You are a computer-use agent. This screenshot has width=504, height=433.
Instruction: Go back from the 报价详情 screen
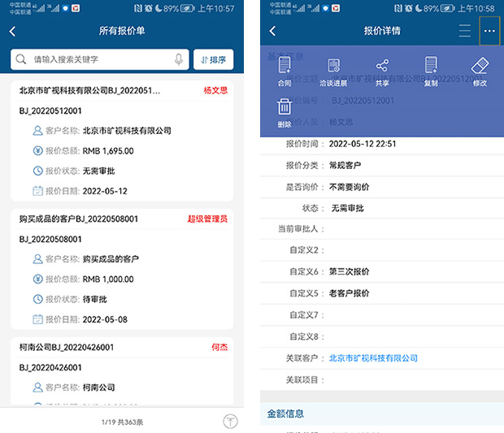[x=272, y=31]
